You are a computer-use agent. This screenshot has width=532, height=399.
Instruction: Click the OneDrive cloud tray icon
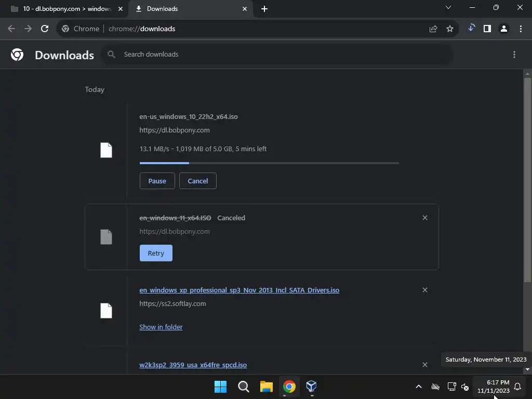435,387
